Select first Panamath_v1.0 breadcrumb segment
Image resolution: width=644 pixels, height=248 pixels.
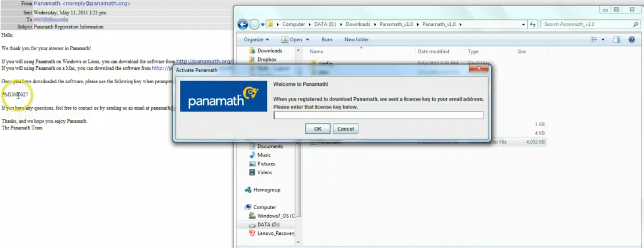click(x=396, y=24)
